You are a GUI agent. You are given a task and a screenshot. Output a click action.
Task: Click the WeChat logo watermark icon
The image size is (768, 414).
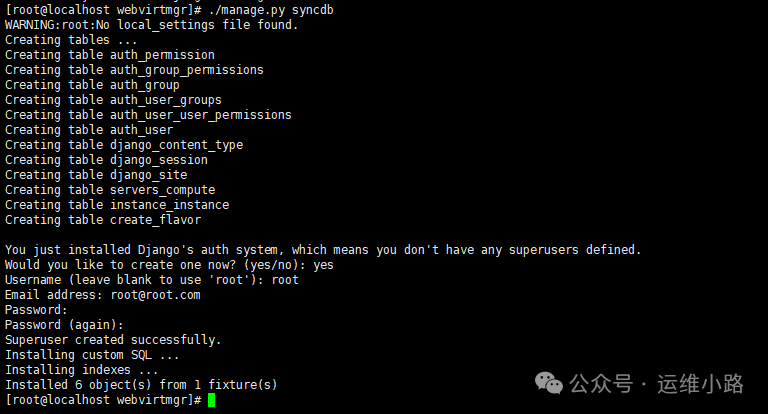[x=549, y=383]
